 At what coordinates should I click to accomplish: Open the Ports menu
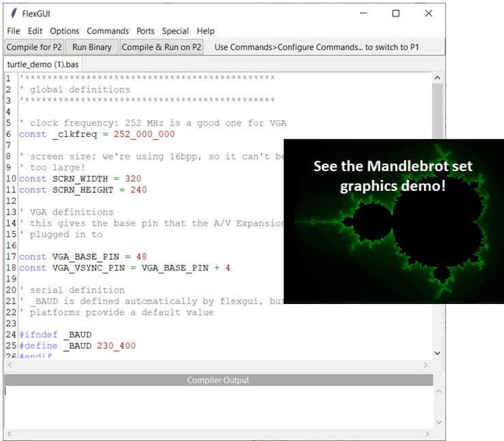pos(145,31)
